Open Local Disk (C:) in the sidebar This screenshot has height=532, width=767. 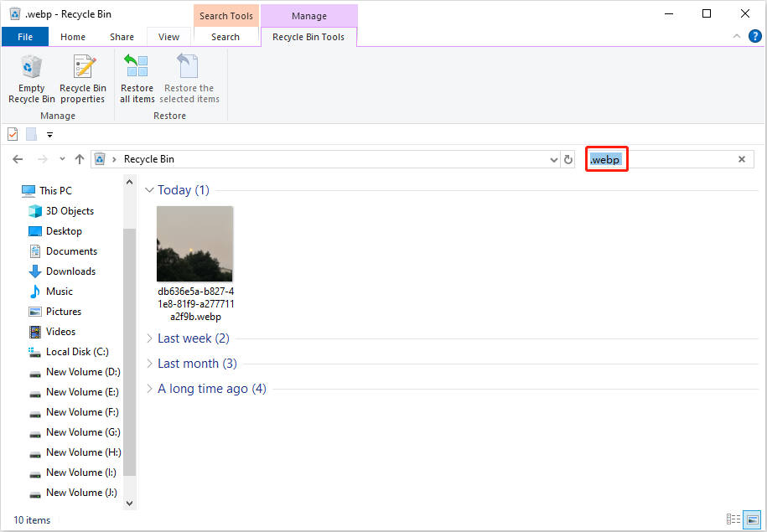click(69, 352)
